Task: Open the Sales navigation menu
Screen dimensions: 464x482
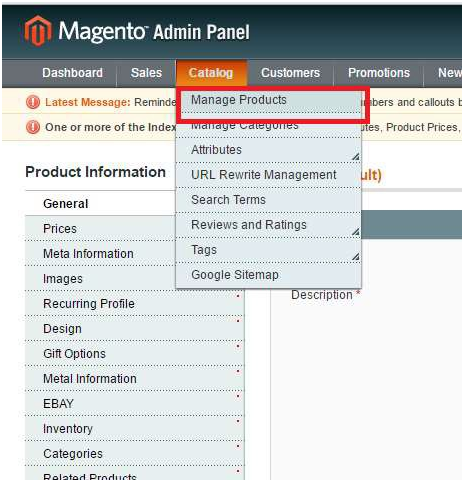Action: coord(146,73)
